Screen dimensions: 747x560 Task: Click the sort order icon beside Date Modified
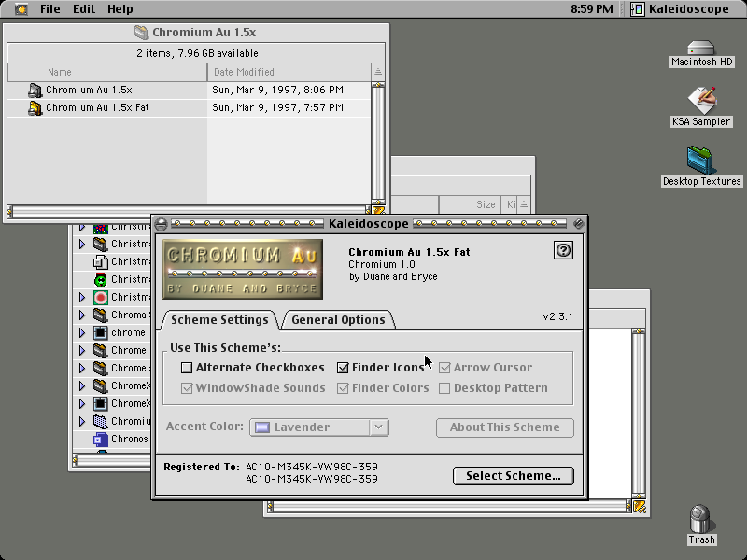pos(378,72)
